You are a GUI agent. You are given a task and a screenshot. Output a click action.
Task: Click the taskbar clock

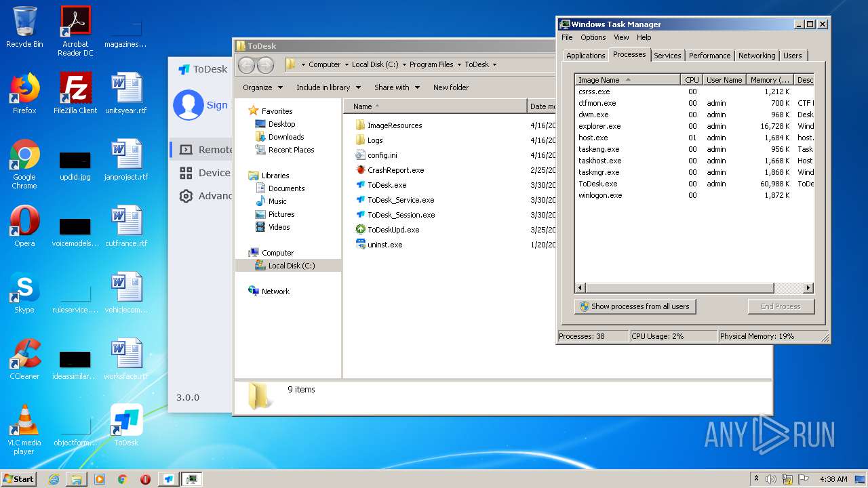point(833,479)
